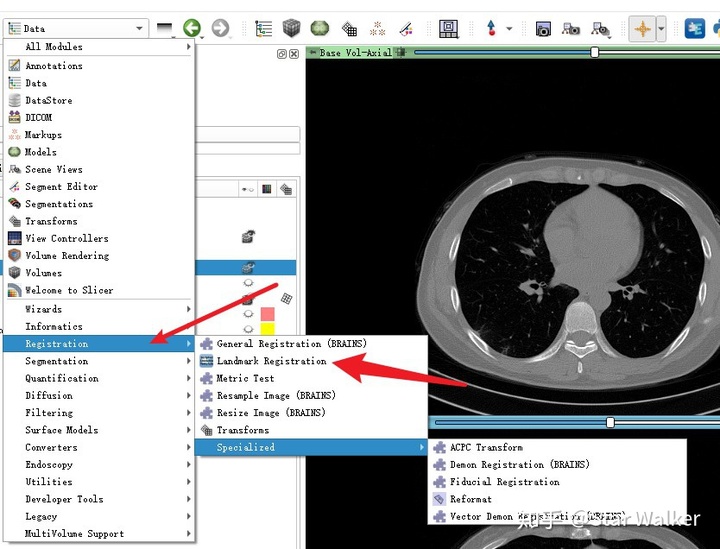Open Reformat module

[557, 499]
